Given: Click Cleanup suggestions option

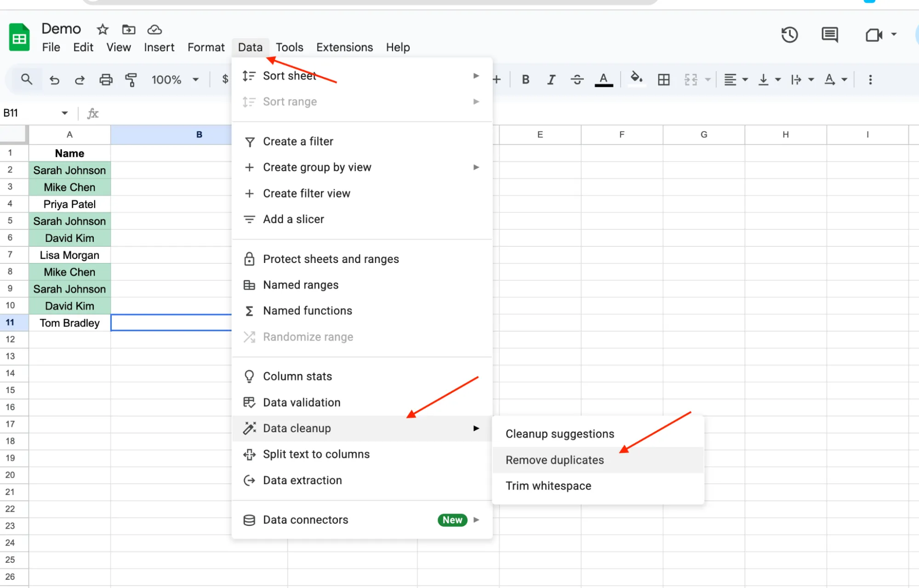Looking at the screenshot, I should (559, 433).
